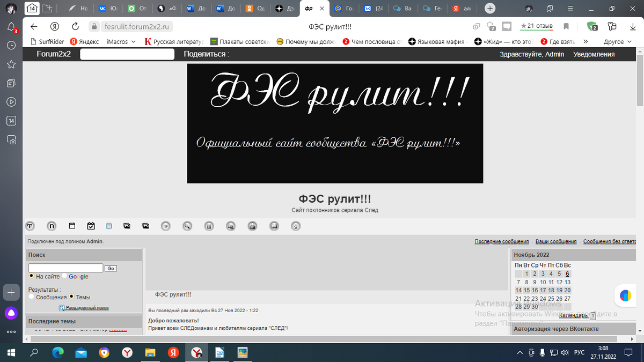Click the Forum2x2 toolbar link
Image resolution: width=644 pixels, height=362 pixels.
[x=54, y=54]
